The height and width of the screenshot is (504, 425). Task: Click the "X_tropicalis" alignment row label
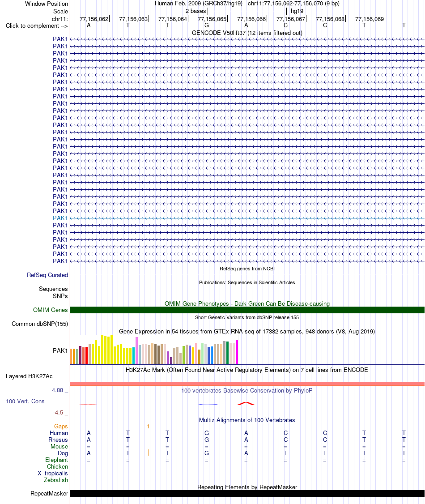click(x=53, y=474)
